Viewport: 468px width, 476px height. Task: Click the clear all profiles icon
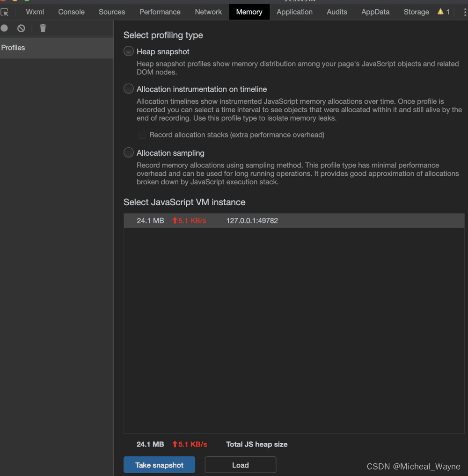[x=21, y=29]
